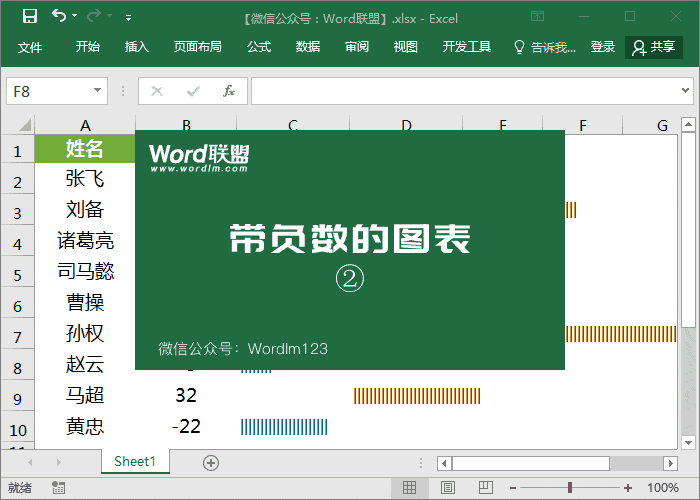This screenshot has height=500, width=700.
Task: Click the cell containing 马超
Action: click(x=85, y=395)
